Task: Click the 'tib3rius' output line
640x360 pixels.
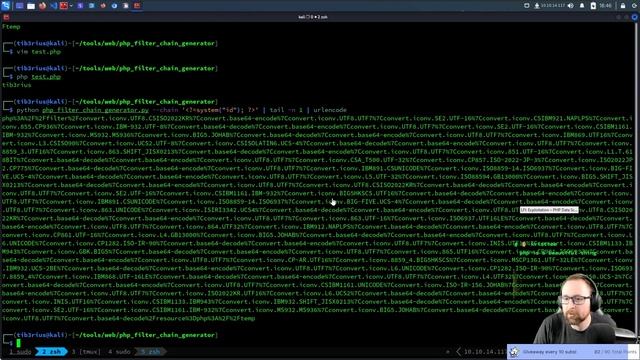Action: pyautogui.click(x=17, y=85)
